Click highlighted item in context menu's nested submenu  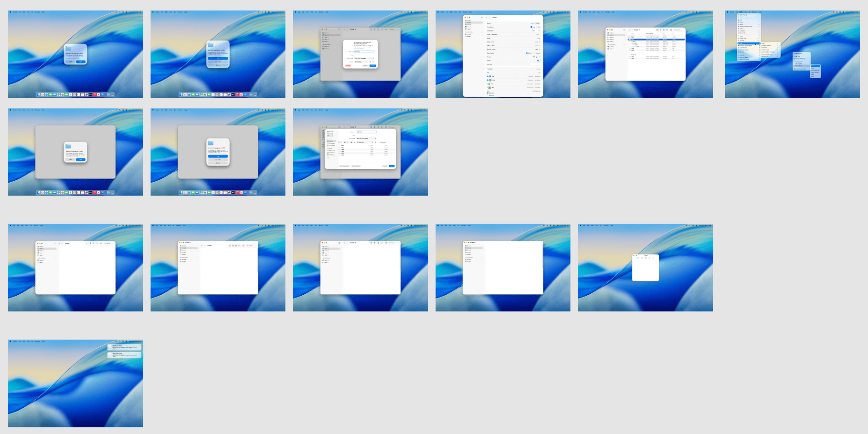click(x=815, y=66)
